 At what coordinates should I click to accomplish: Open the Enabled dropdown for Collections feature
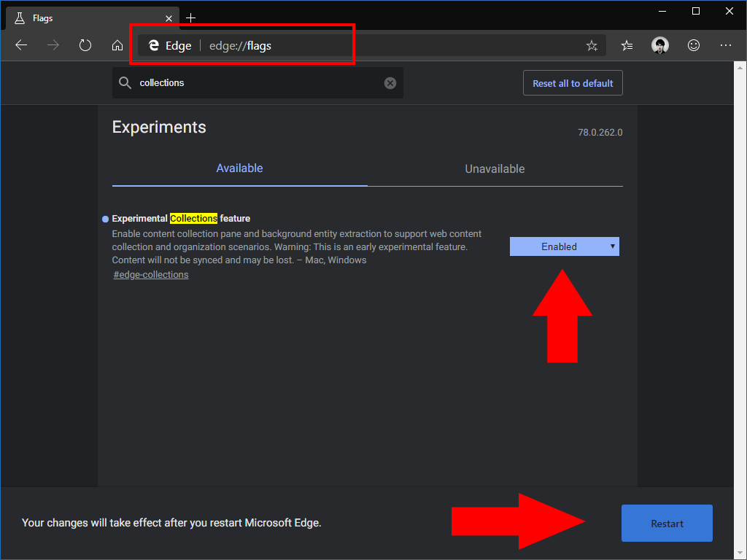[x=564, y=246]
